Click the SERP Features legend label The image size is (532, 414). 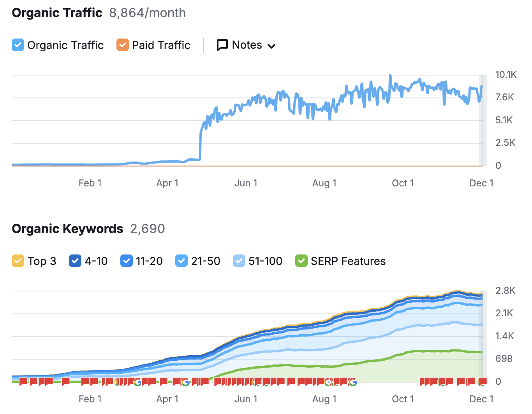click(348, 261)
